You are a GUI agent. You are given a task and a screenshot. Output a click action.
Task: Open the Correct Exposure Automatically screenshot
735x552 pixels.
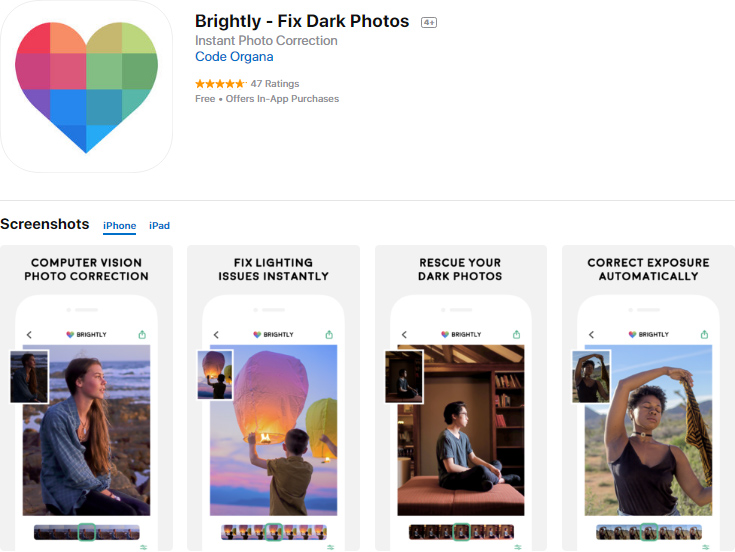648,399
